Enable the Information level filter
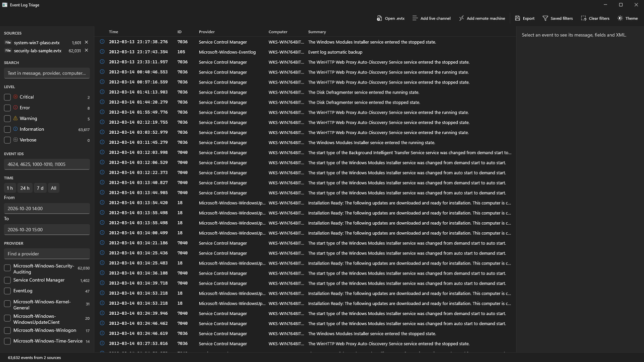Viewport: 644px width, 362px height. [8, 129]
